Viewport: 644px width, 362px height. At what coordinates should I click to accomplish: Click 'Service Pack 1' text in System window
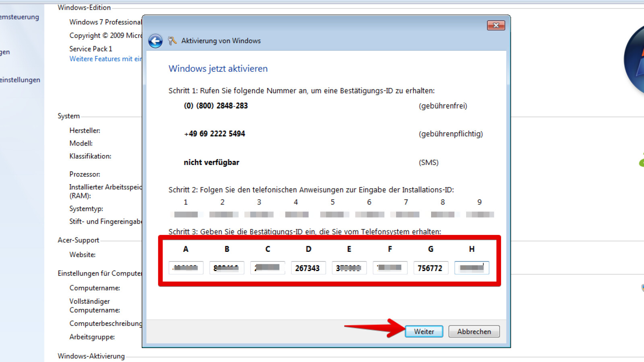tap(91, 49)
